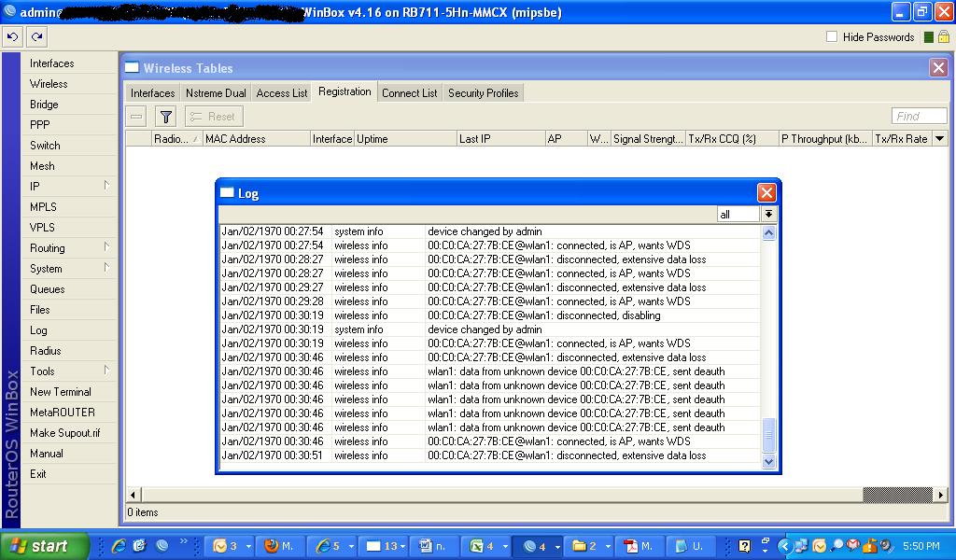Click the Log window scroll down arrow
This screenshot has width=956, height=560.
coord(768,461)
